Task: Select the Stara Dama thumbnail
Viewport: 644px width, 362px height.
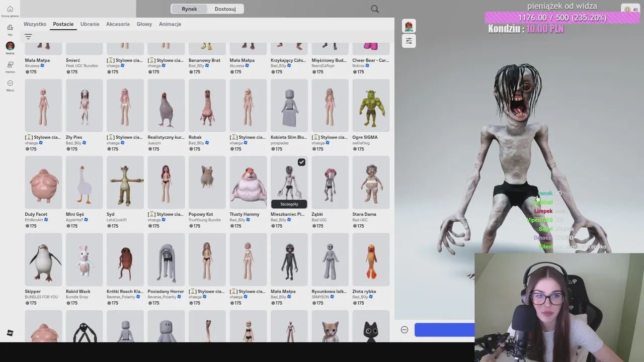Action: click(x=371, y=183)
